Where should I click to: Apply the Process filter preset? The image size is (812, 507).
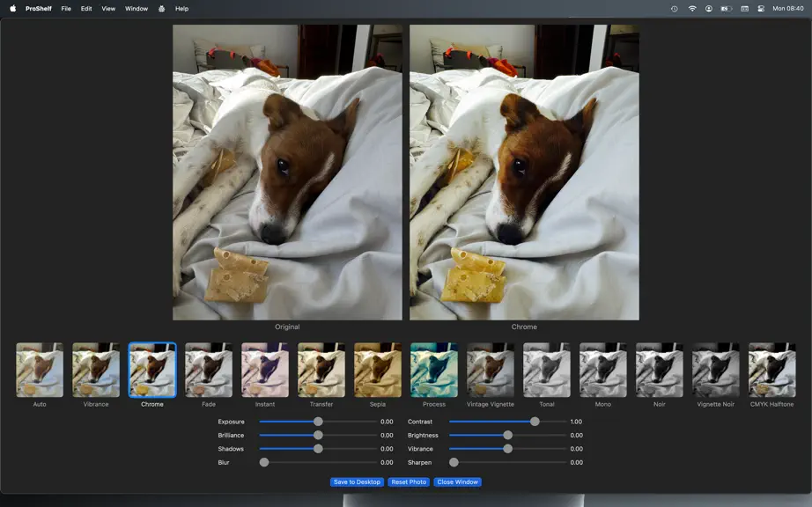click(434, 370)
